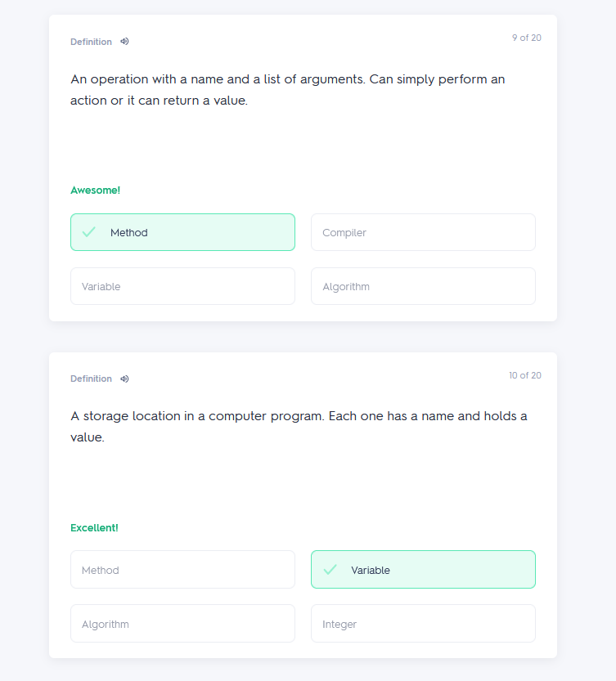Click the storage location definition text
The image size is (616, 681).
coord(299,427)
